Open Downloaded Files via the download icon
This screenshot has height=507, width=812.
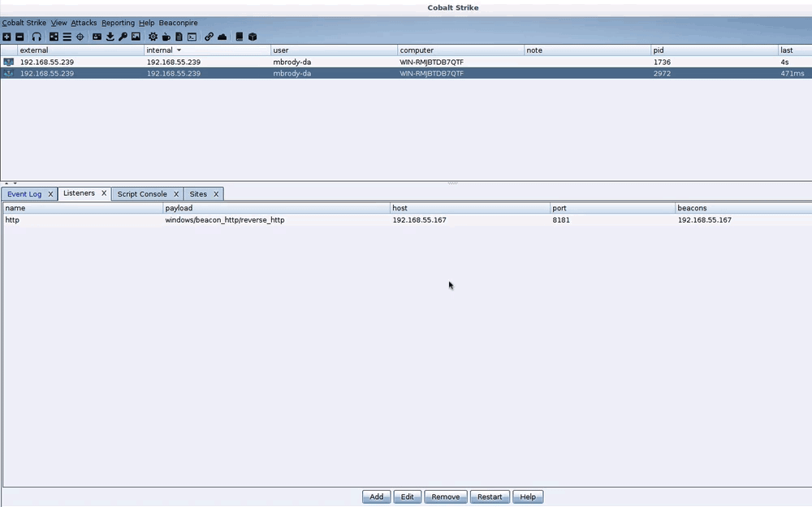110,37
